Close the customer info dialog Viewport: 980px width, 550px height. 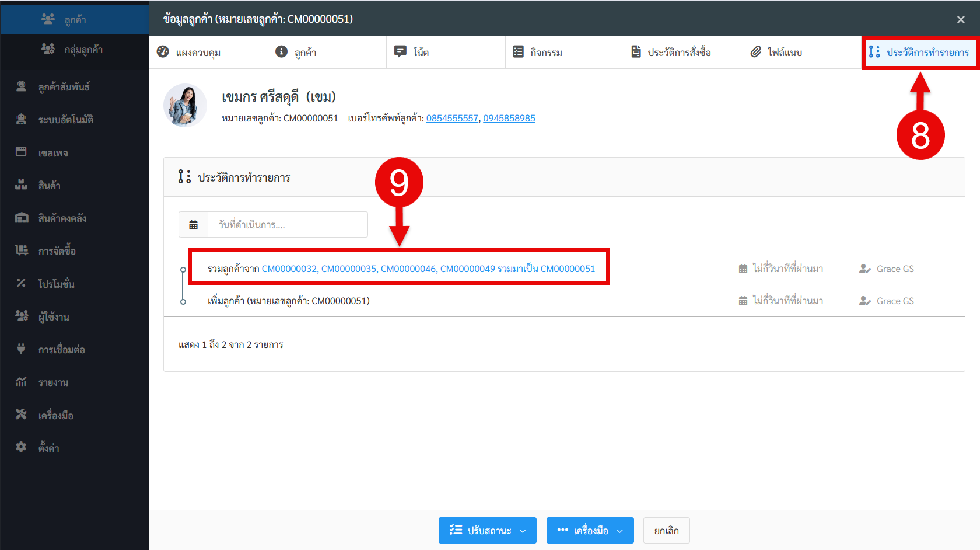click(x=960, y=19)
